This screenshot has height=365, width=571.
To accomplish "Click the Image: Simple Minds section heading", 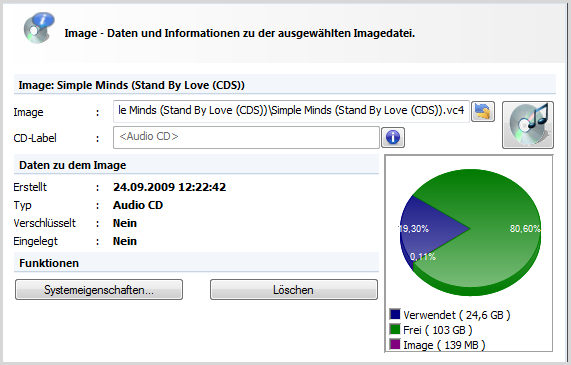I will (x=131, y=85).
